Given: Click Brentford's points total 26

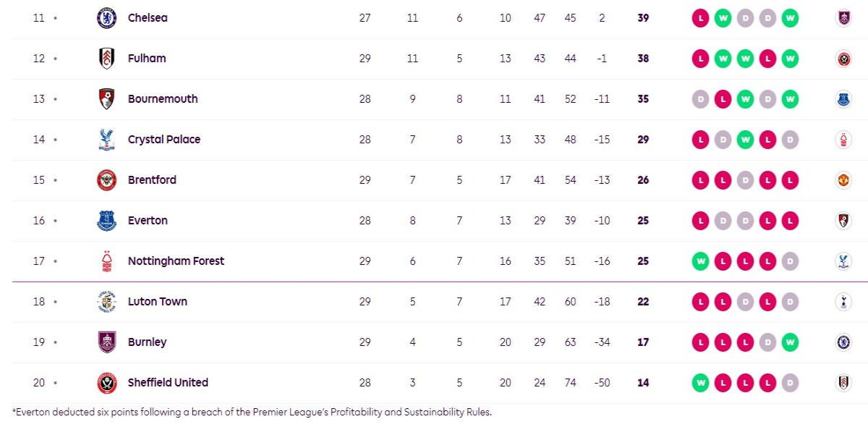Looking at the screenshot, I should (x=643, y=180).
